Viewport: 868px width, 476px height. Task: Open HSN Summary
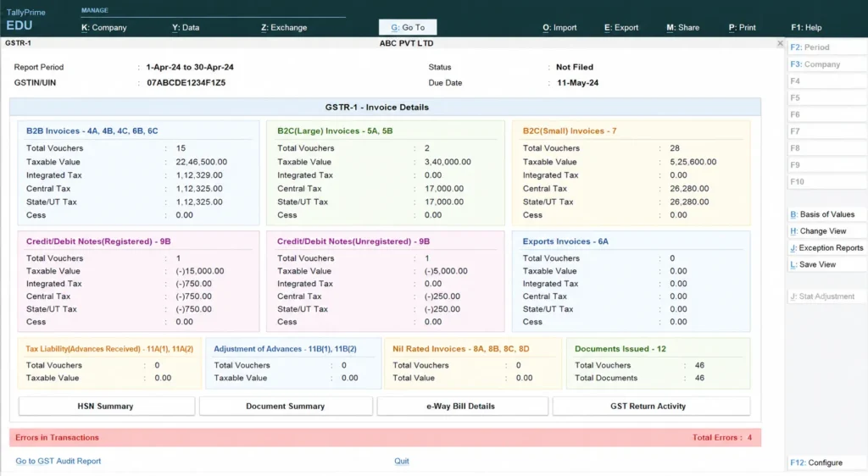[106, 407]
